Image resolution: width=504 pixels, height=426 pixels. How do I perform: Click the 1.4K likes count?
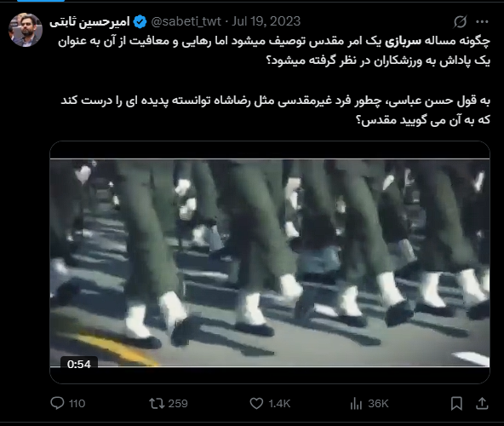[x=279, y=404]
